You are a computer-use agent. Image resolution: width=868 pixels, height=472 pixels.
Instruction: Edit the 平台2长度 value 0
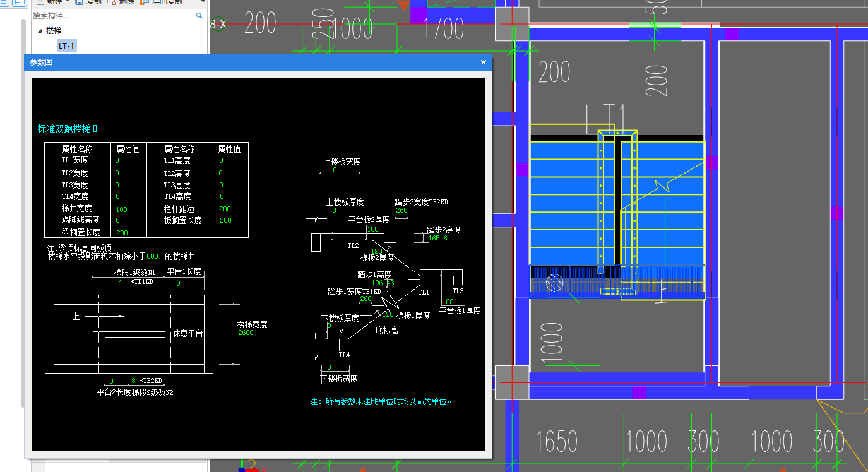(112, 381)
